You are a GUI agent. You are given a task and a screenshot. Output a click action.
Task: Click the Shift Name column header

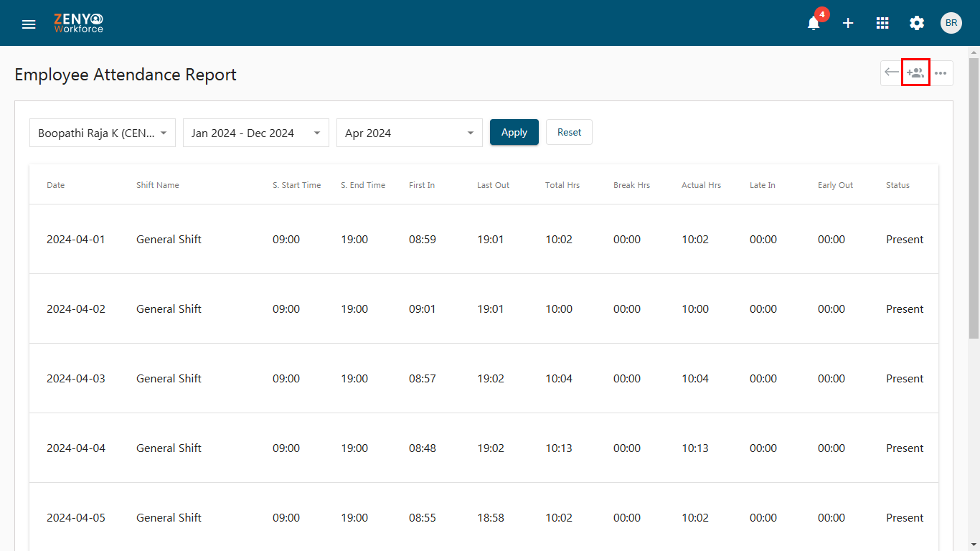pos(158,185)
